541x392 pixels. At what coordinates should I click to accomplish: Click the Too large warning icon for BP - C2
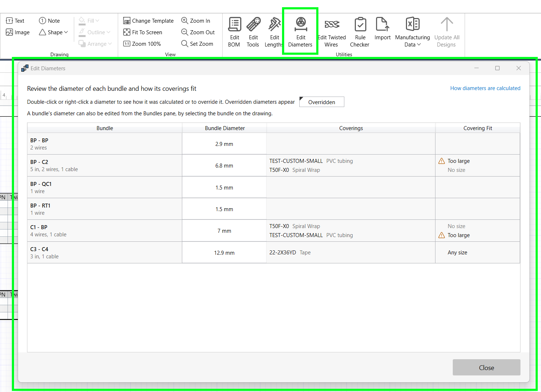pos(442,161)
